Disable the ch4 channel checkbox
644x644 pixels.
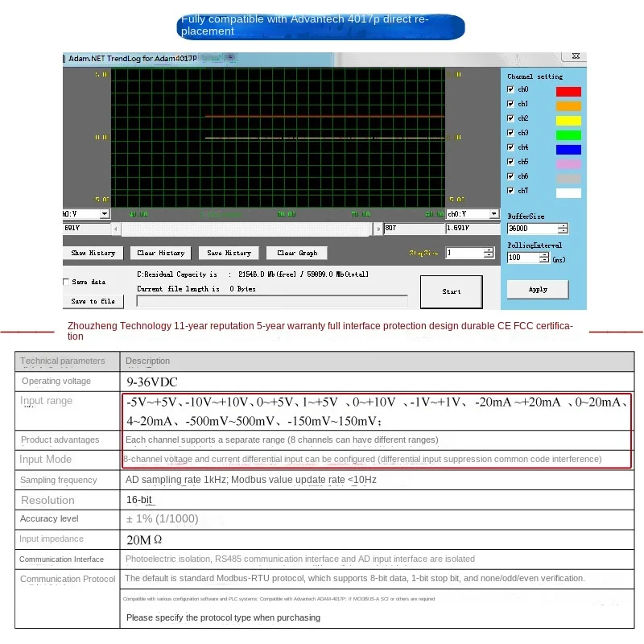pyautogui.click(x=510, y=147)
